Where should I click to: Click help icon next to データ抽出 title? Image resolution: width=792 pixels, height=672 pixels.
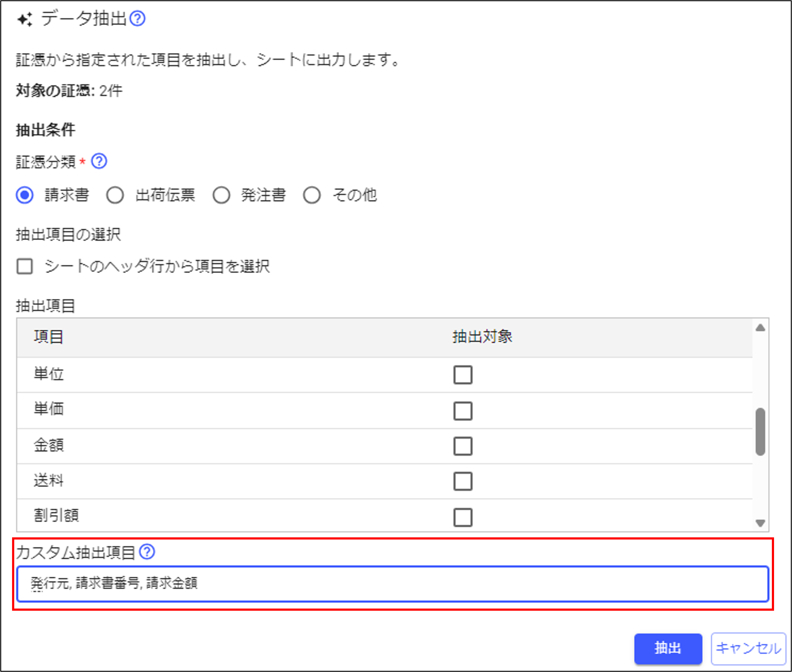tap(137, 18)
